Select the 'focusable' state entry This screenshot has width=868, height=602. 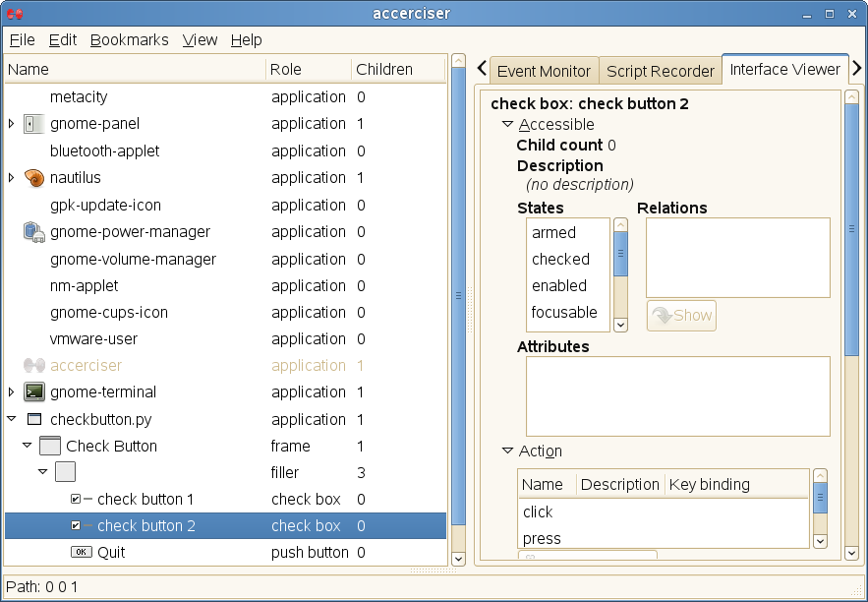pos(568,313)
